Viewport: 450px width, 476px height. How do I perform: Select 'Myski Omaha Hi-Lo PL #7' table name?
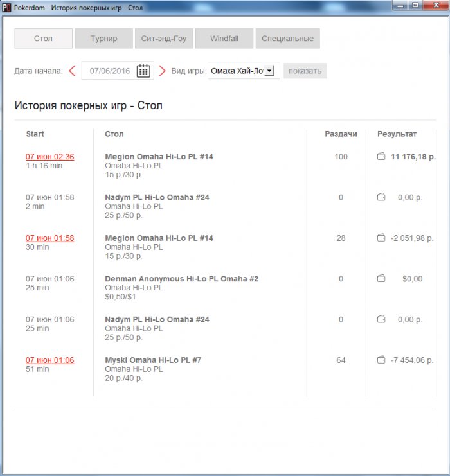(153, 360)
